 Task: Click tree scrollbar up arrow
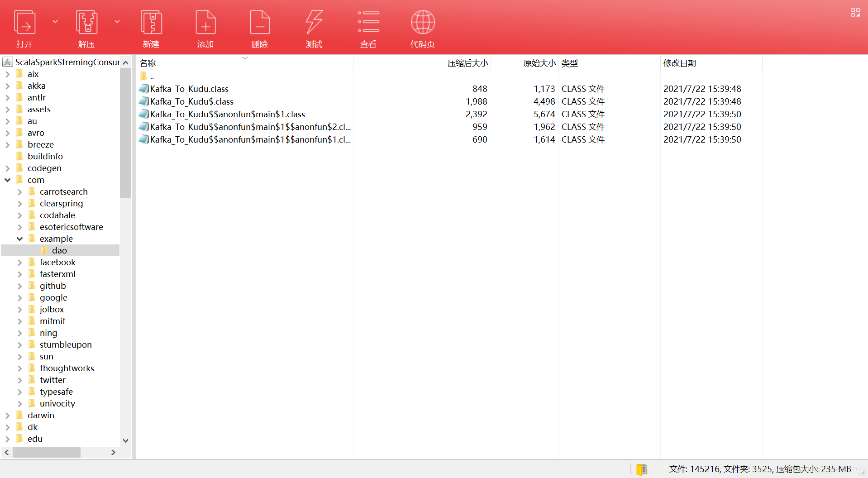126,62
